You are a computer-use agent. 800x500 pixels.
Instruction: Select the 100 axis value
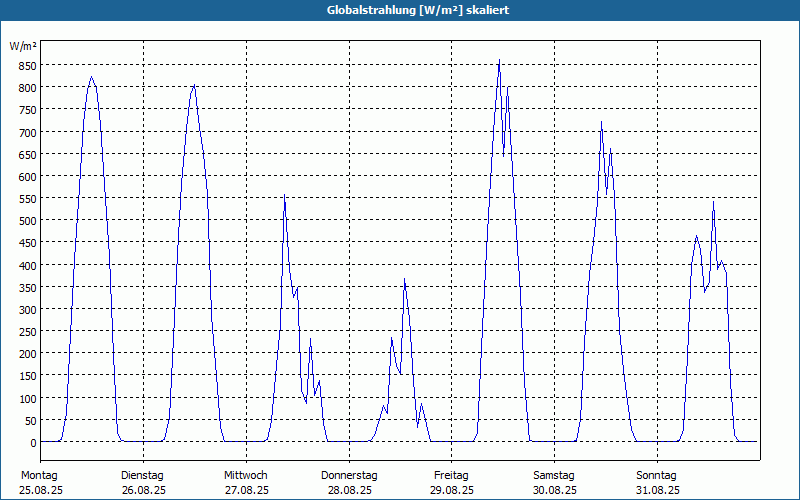click(28, 398)
